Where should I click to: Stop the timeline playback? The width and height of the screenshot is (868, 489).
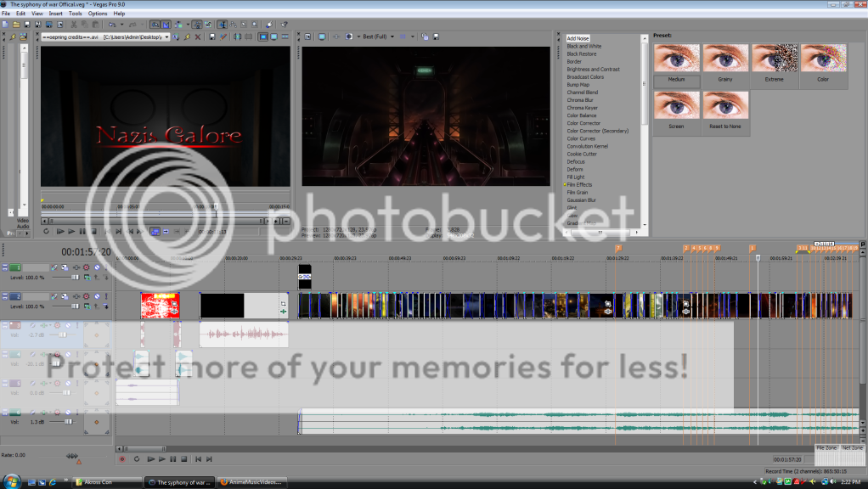click(x=184, y=459)
